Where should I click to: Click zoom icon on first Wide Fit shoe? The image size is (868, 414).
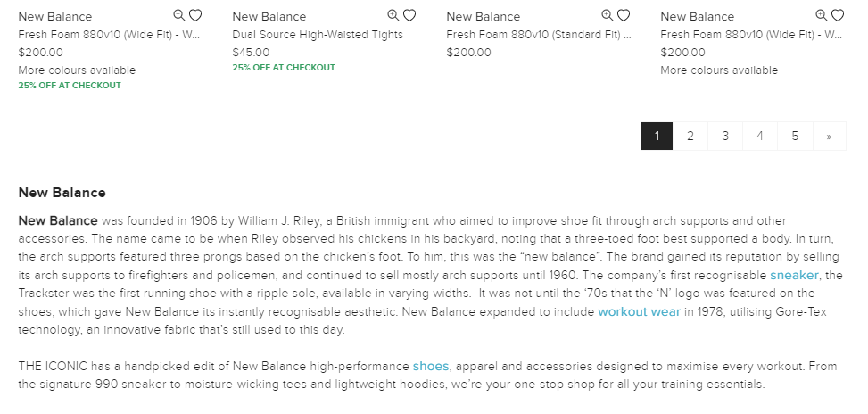(x=178, y=15)
